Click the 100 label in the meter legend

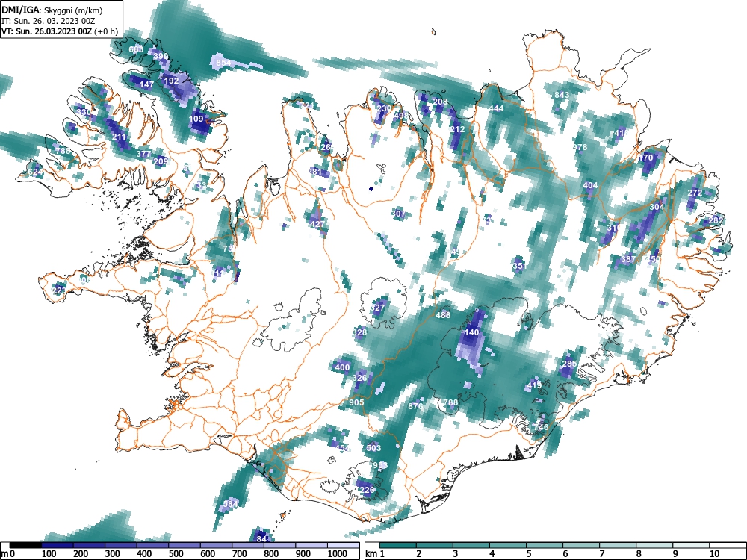[x=49, y=554]
